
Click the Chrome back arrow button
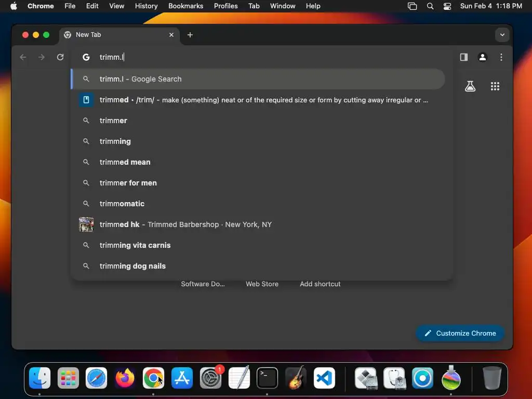point(23,57)
